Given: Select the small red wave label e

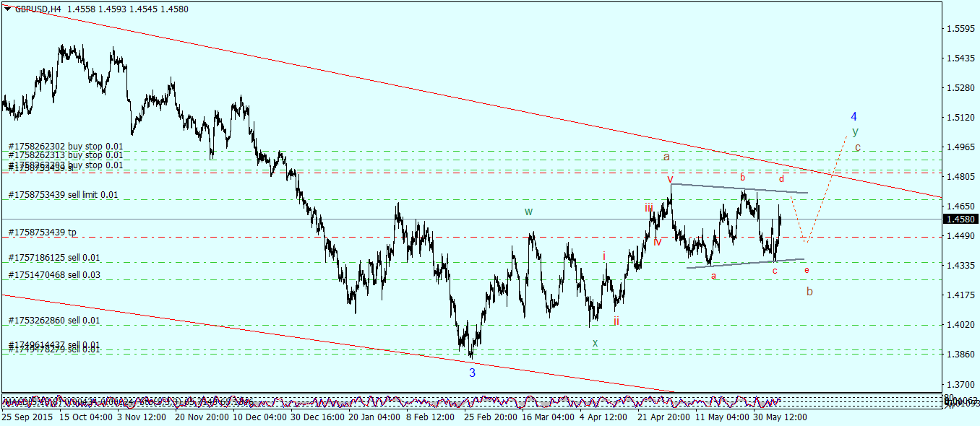Looking at the screenshot, I should pos(807,270).
